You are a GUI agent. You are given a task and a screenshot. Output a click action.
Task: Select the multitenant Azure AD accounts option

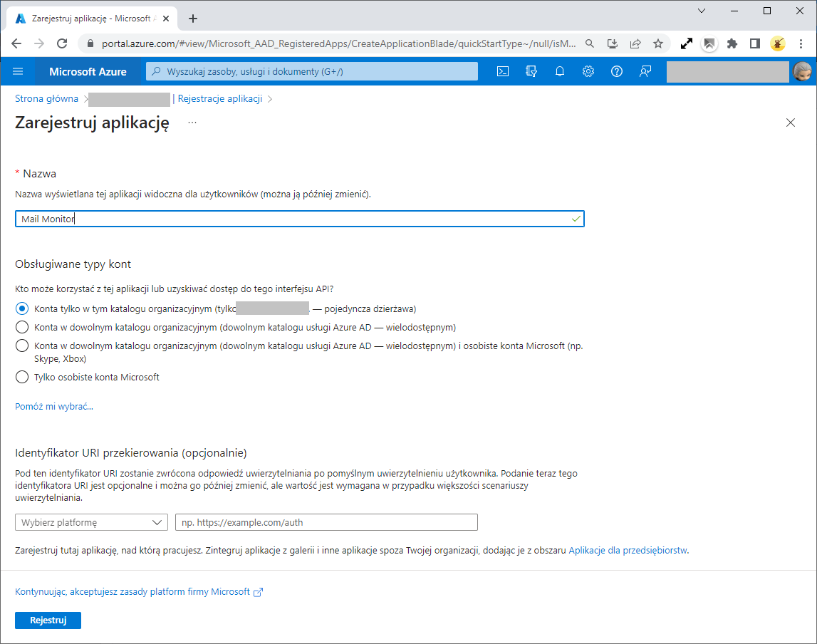click(22, 328)
